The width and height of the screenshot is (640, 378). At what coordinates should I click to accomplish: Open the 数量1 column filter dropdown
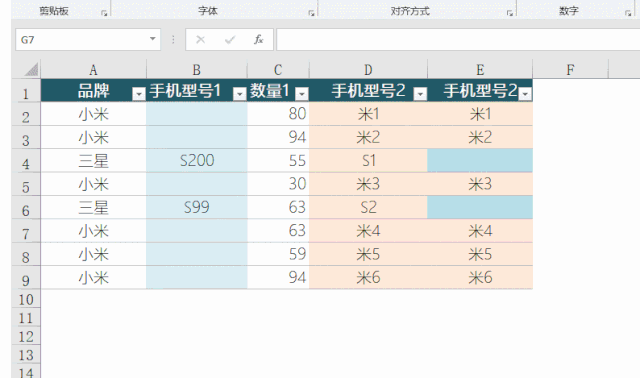pyautogui.click(x=302, y=94)
